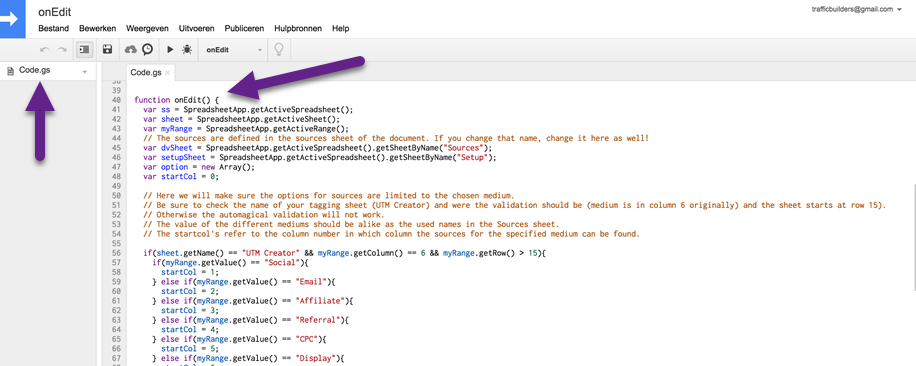Image resolution: width=916 pixels, height=366 pixels.
Task: Click the lightbulb hints icon
Action: pos(279,50)
